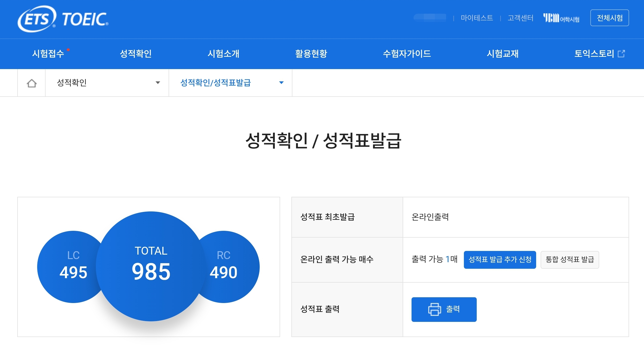This screenshot has height=353, width=644.
Task: Open the 활용현황 menu
Action: point(311,54)
